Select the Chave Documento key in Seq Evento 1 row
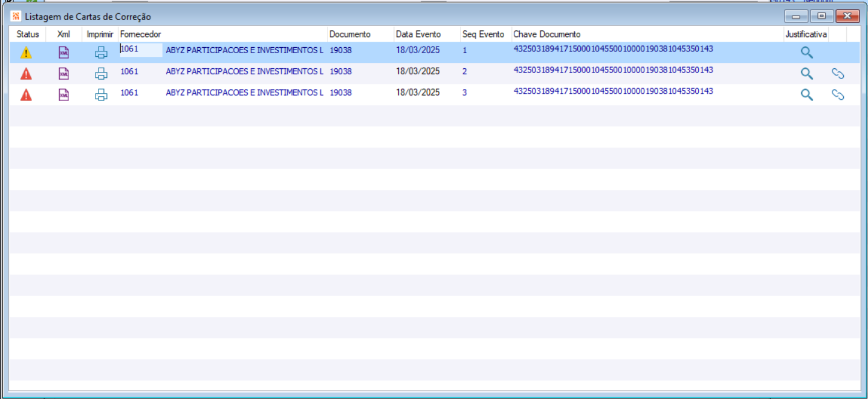The image size is (868, 399). (x=614, y=48)
